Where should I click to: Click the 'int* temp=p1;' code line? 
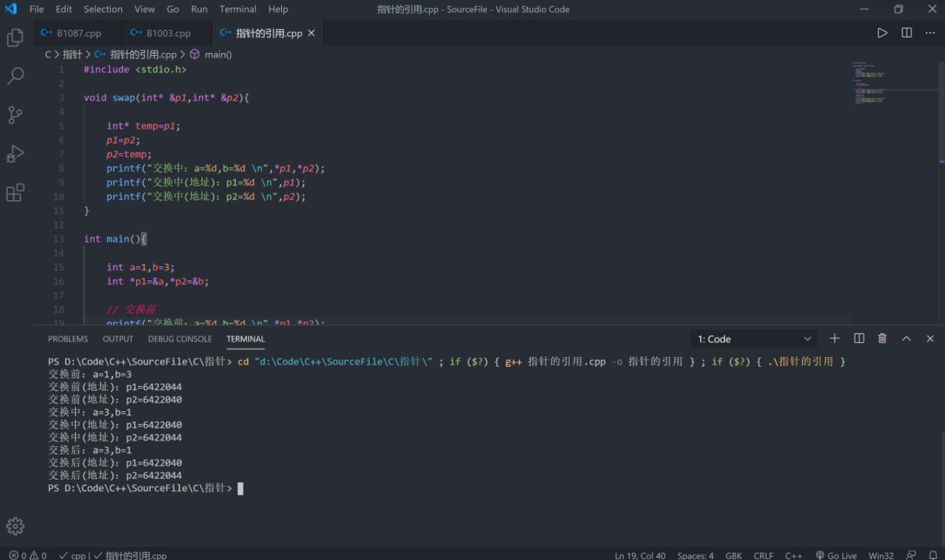pos(144,126)
